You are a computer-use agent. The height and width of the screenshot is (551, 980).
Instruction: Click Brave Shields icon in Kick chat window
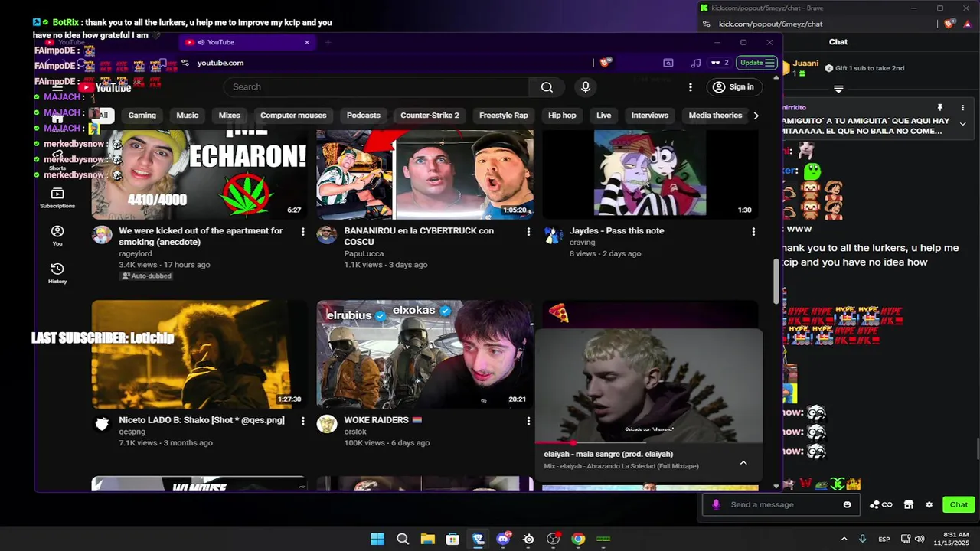[x=949, y=24]
